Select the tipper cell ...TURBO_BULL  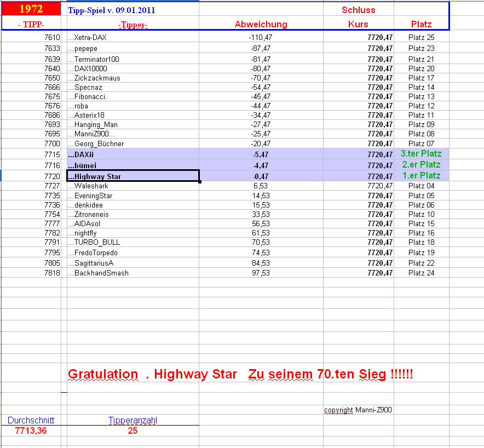click(133, 242)
